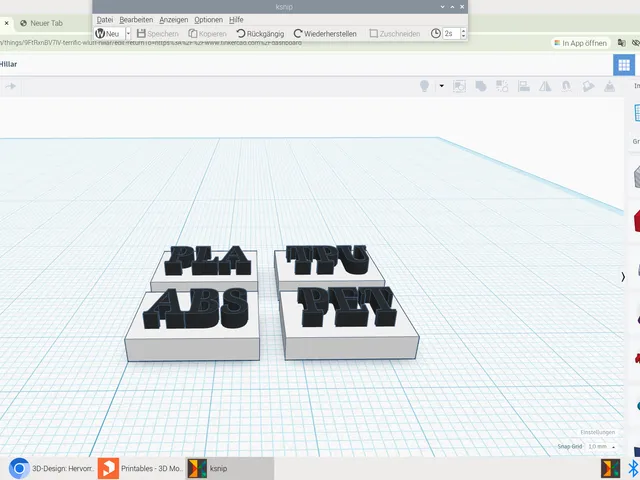The height and width of the screenshot is (480, 640).
Task: Click the browser address bar URL
Action: [x=151, y=43]
